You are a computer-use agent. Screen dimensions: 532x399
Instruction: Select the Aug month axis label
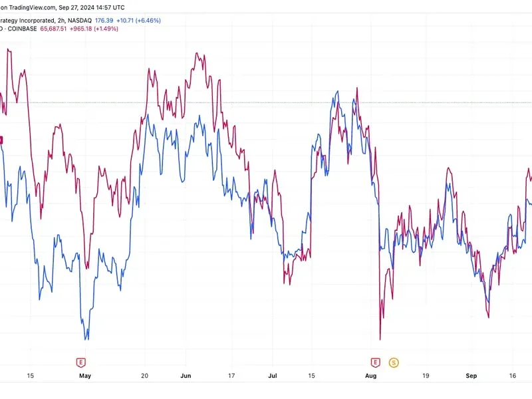pyautogui.click(x=371, y=376)
